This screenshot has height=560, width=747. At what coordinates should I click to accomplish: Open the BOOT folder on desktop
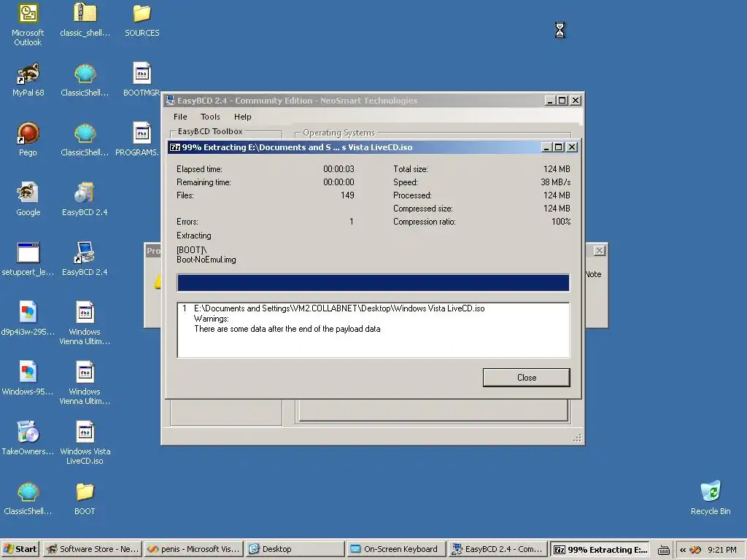pos(85,499)
